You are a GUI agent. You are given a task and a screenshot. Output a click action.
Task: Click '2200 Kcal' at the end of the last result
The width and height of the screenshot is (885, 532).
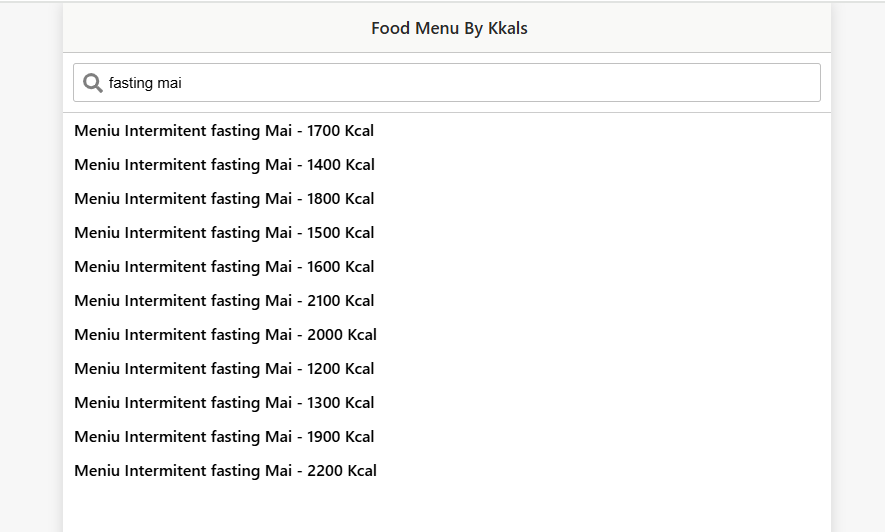341,471
